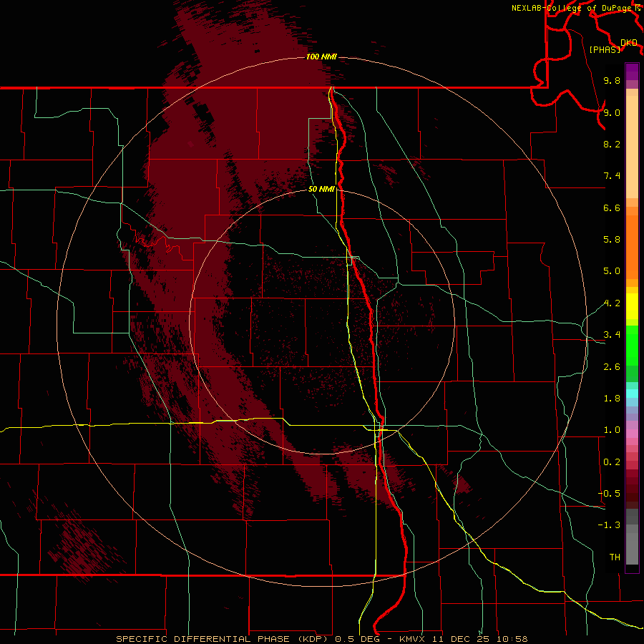Click the 11 DEC 25 date text

pyautogui.click(x=462, y=639)
